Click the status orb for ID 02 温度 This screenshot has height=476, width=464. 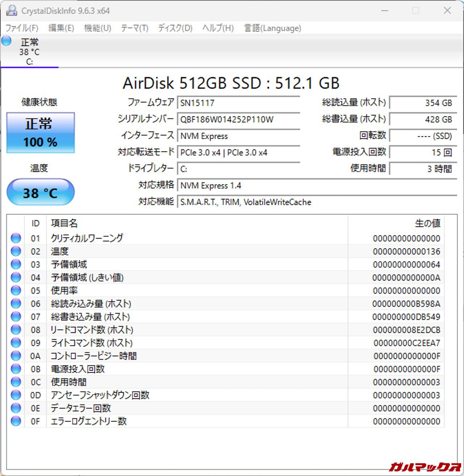(x=16, y=251)
